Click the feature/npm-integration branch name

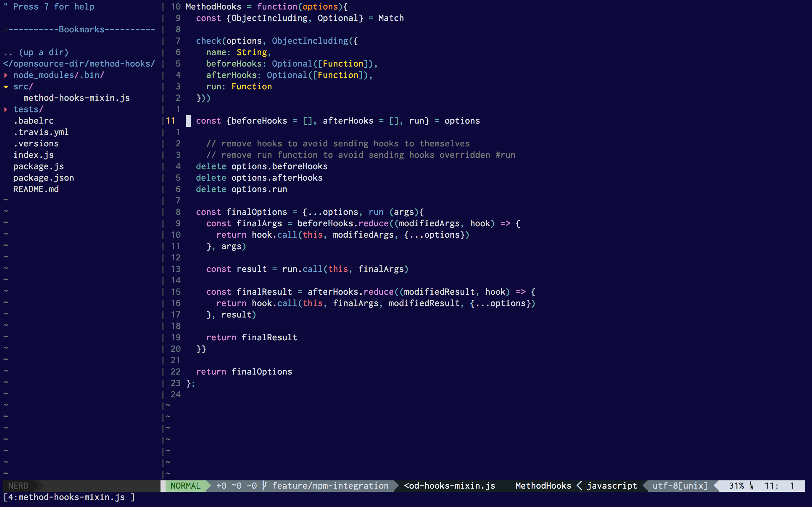coord(330,485)
